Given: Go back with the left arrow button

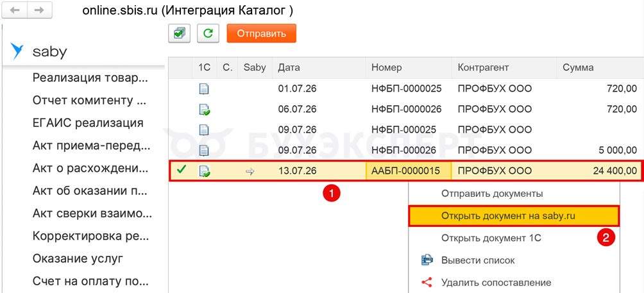Looking at the screenshot, I should pos(14,10).
